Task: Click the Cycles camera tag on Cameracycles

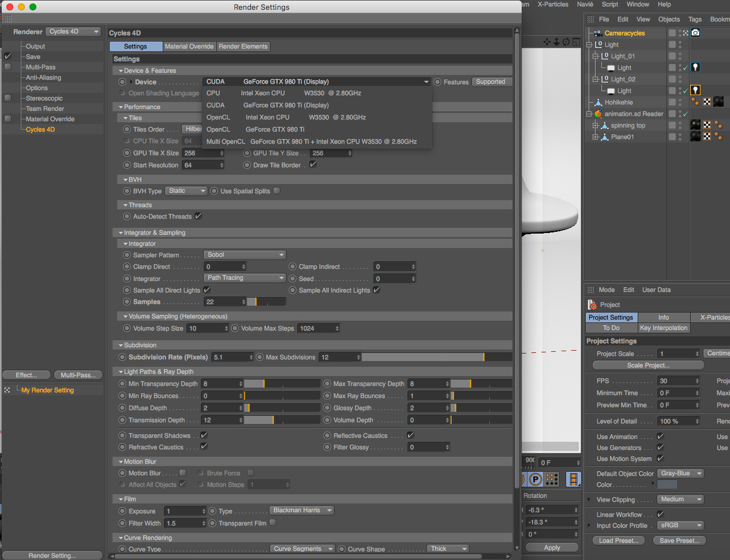Action: point(695,33)
